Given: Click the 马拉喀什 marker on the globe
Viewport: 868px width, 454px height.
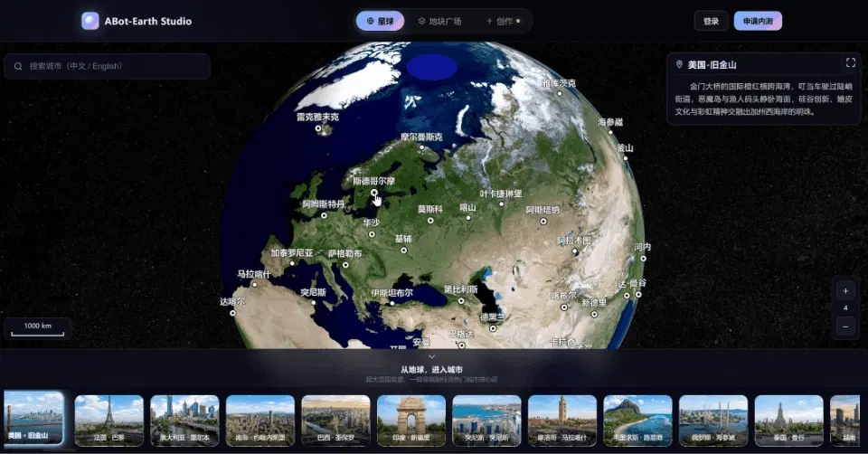Looking at the screenshot, I should (255, 285).
